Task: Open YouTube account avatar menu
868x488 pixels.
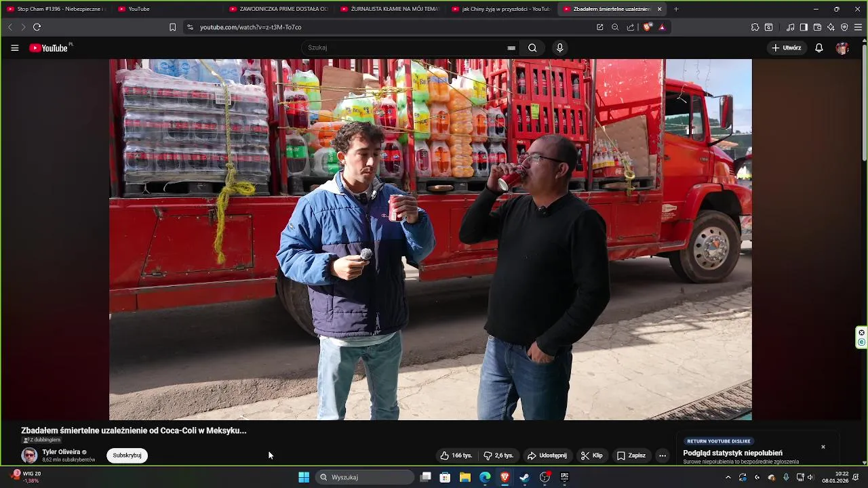Action: pyautogui.click(x=842, y=48)
